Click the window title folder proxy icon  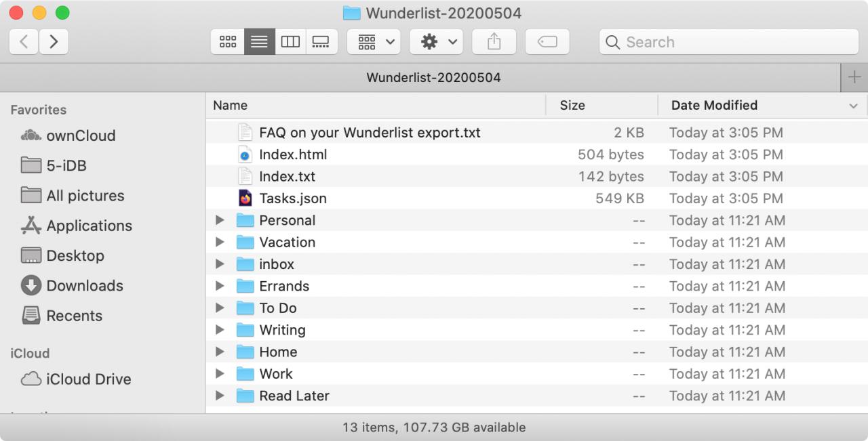coord(351,13)
